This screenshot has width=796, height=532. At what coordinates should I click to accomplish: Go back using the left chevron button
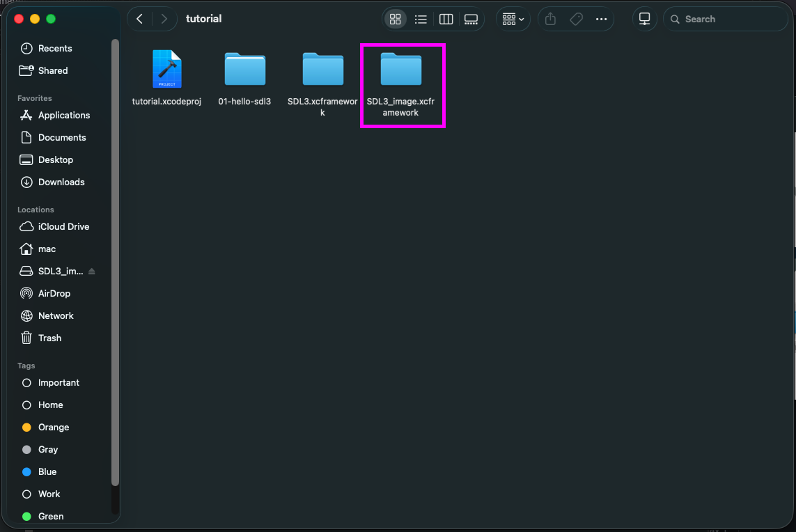tap(139, 19)
